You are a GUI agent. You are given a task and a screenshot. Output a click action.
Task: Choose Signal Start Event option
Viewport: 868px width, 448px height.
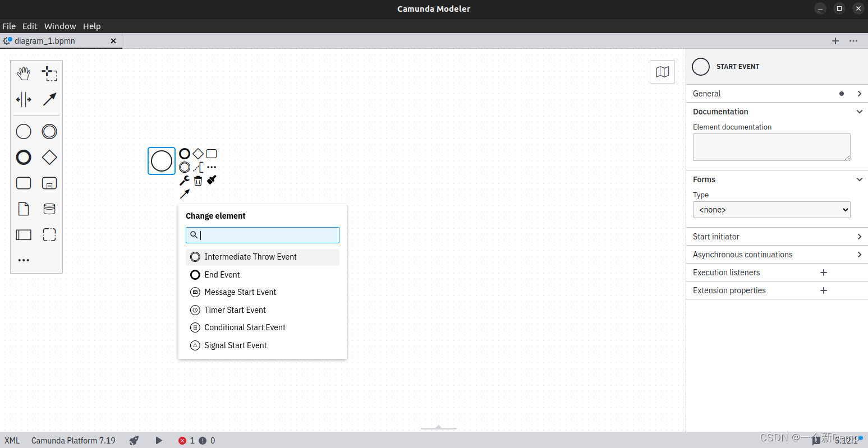[263, 345]
